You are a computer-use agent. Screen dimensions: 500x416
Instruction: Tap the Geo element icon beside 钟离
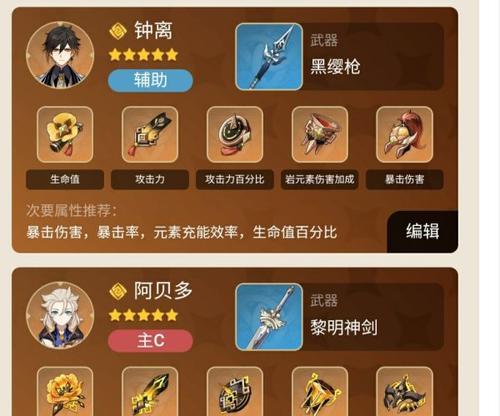118,31
